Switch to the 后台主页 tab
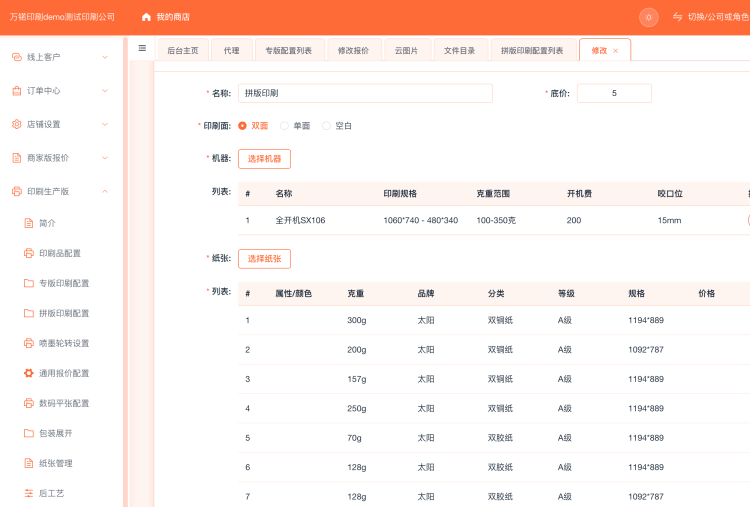 (183, 50)
